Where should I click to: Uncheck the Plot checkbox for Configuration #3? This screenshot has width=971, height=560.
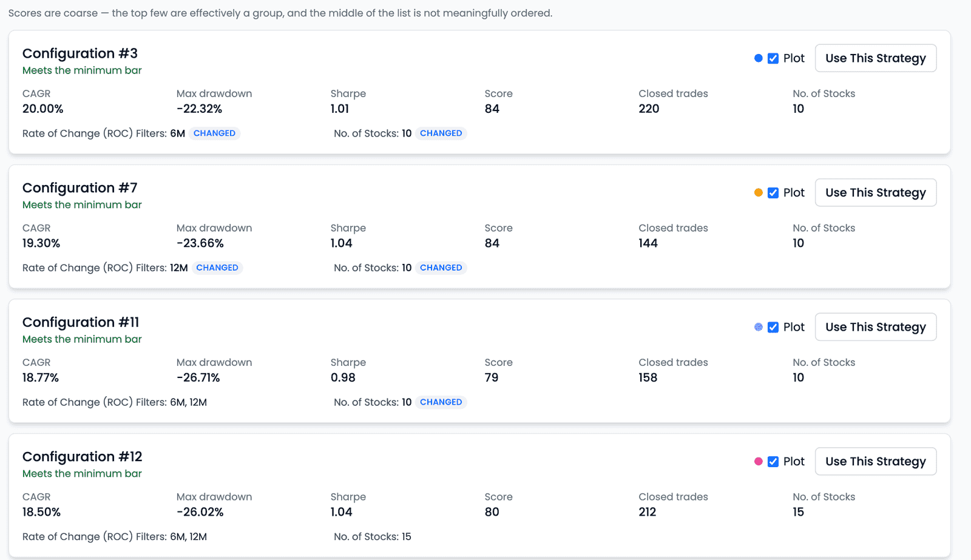click(773, 58)
